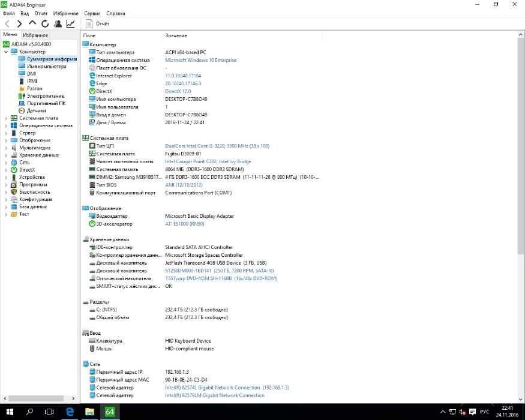Expand the Отображение tree node
Screen dimensions: 525x420
click(5, 140)
